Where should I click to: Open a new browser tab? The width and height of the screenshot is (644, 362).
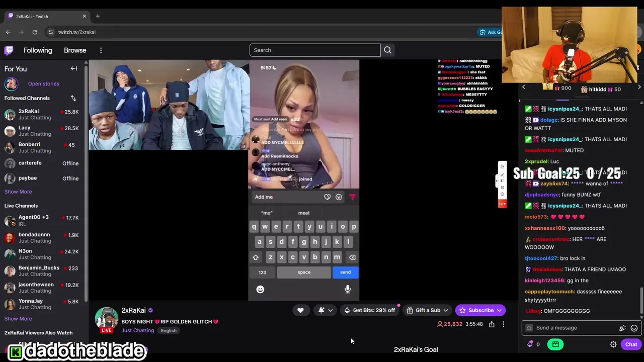click(x=98, y=16)
